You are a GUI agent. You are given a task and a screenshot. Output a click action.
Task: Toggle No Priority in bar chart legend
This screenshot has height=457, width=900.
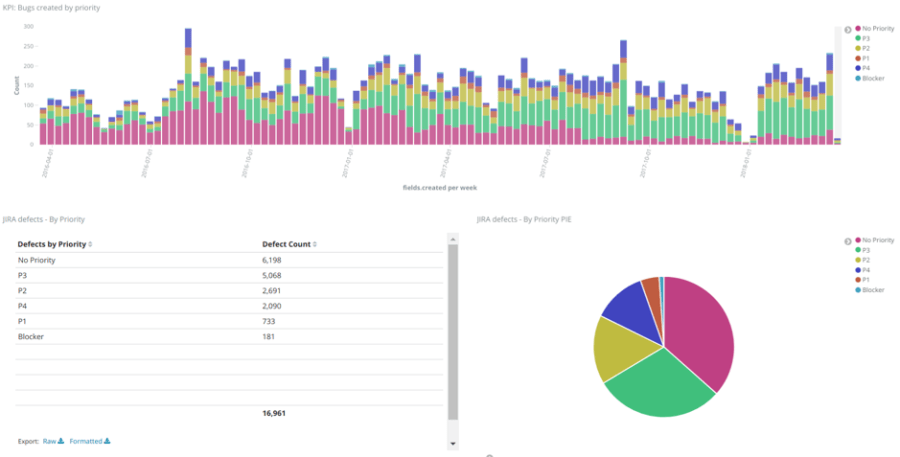[x=874, y=29]
